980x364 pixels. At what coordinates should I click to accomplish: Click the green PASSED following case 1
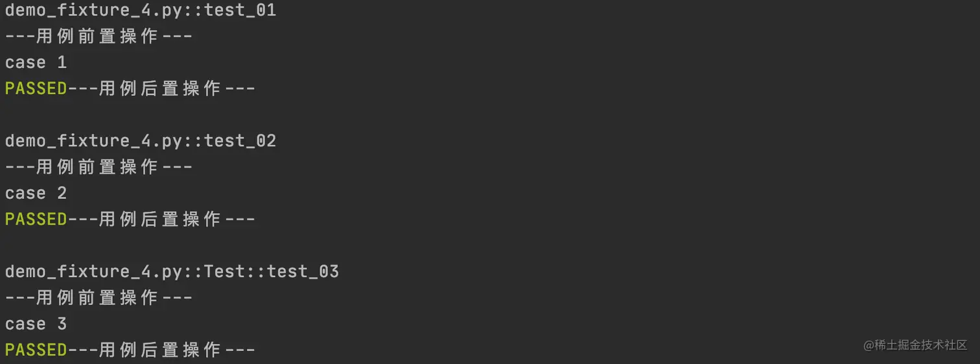(36, 89)
